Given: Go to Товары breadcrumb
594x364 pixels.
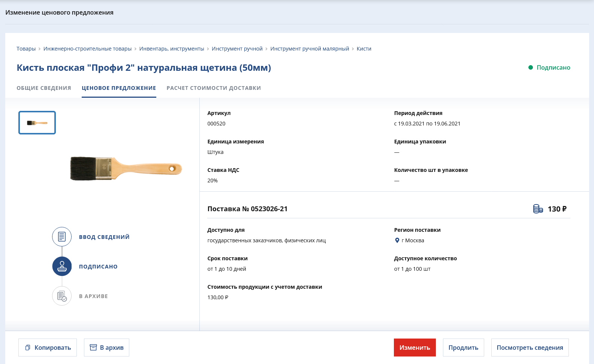Looking at the screenshot, I should click(26, 49).
